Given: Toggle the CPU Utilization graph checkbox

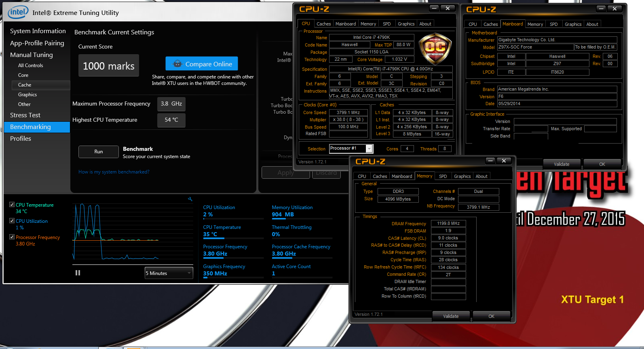Looking at the screenshot, I should pos(12,221).
